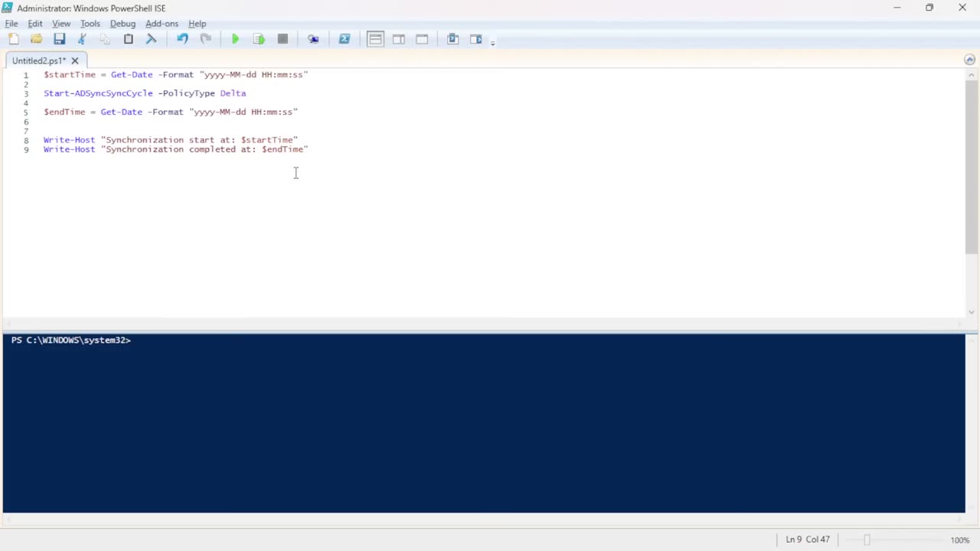The height and width of the screenshot is (551, 980).
Task: Open the Help menu
Action: [198, 24]
